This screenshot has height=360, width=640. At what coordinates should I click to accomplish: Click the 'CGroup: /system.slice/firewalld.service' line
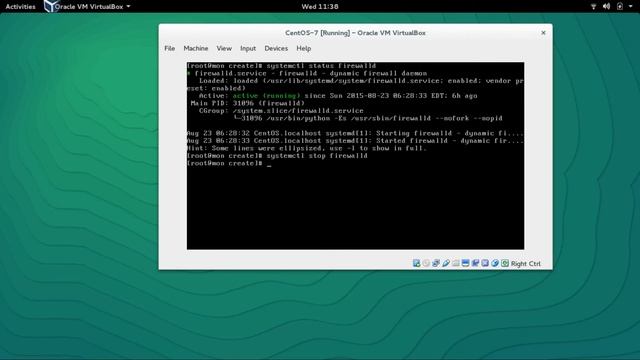point(281,111)
